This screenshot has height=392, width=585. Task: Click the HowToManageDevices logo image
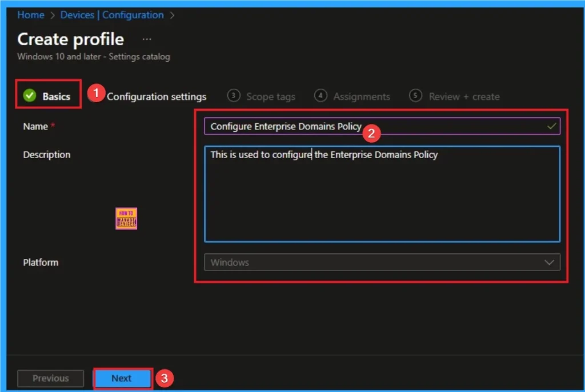pos(126,218)
